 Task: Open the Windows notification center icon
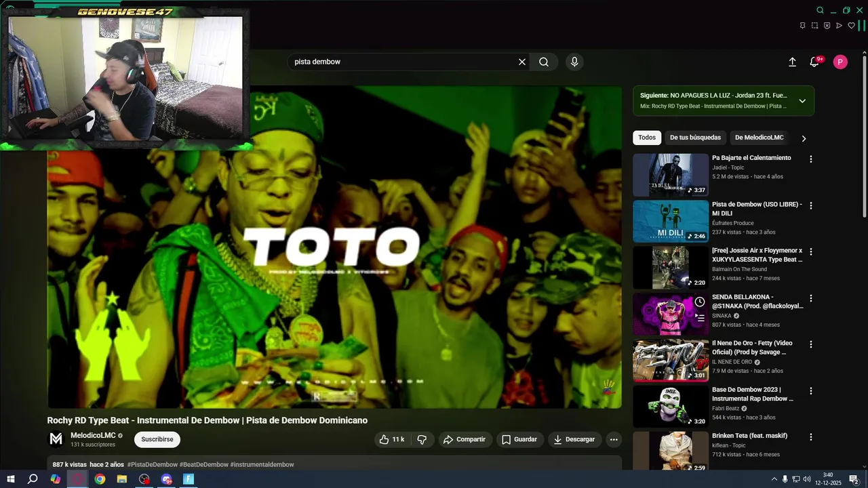854,479
